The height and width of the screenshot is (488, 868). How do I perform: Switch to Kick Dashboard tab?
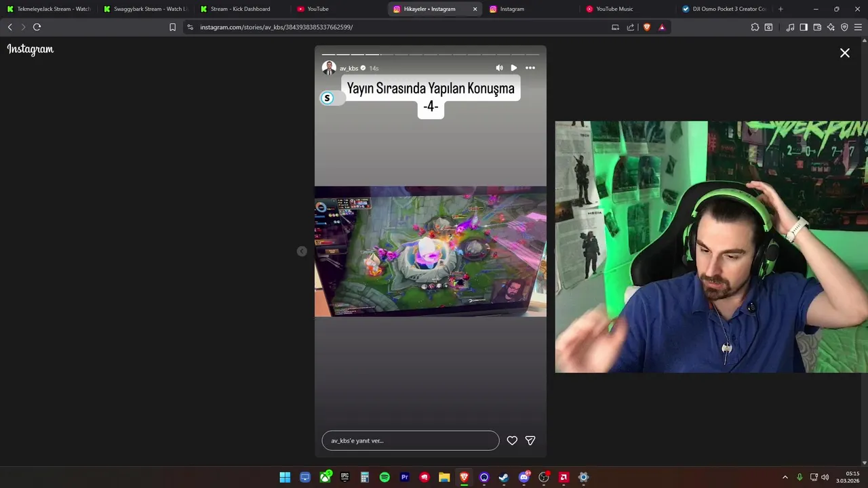241,9
